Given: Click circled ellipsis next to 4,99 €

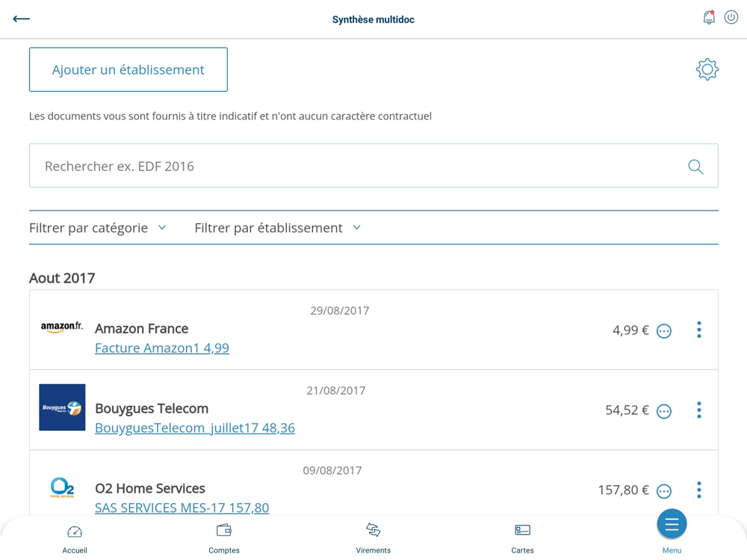Looking at the screenshot, I should [x=664, y=331].
